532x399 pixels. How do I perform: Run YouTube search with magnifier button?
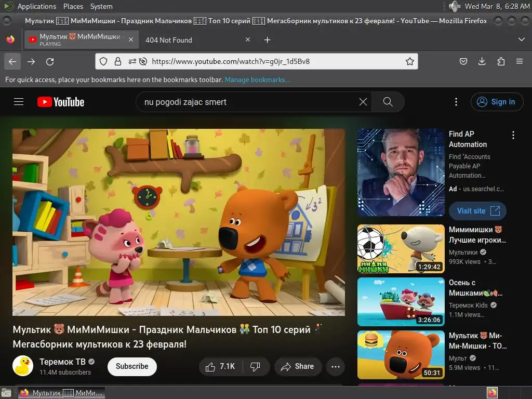click(x=388, y=102)
